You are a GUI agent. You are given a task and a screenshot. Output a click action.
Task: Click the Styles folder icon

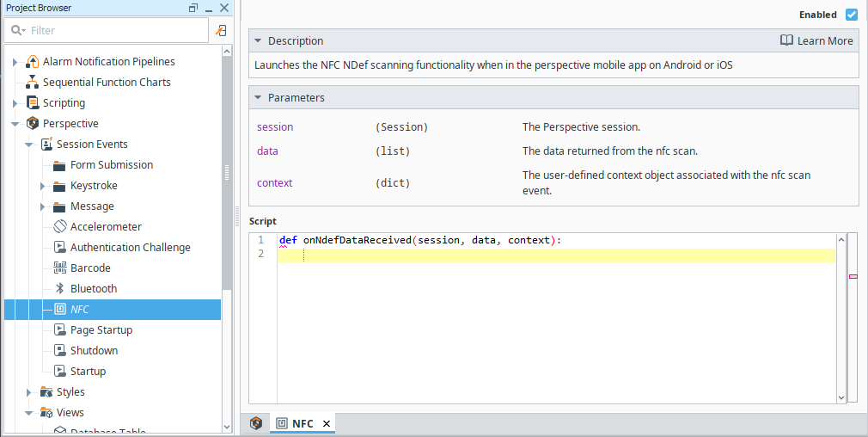pos(46,392)
